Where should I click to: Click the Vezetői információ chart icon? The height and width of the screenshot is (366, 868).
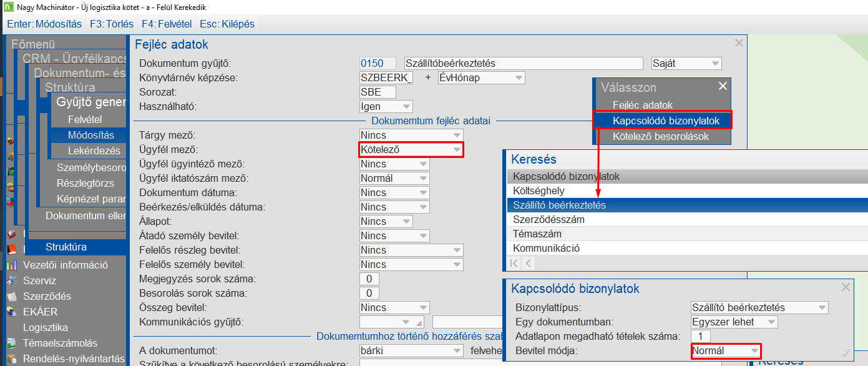pos(11,265)
